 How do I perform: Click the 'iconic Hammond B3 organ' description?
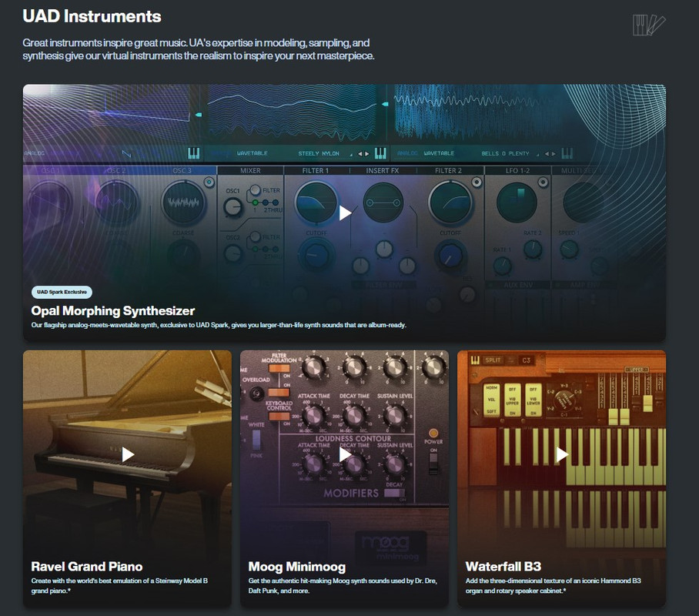click(554, 586)
